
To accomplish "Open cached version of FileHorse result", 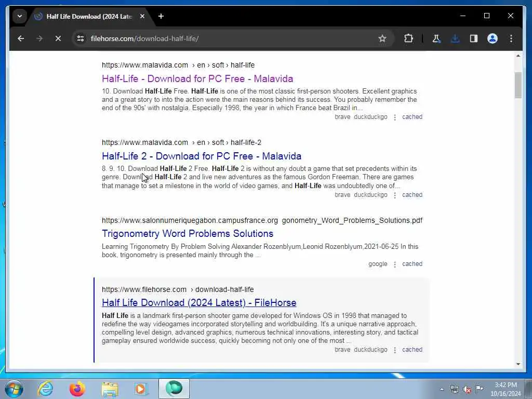I will tap(412, 350).
